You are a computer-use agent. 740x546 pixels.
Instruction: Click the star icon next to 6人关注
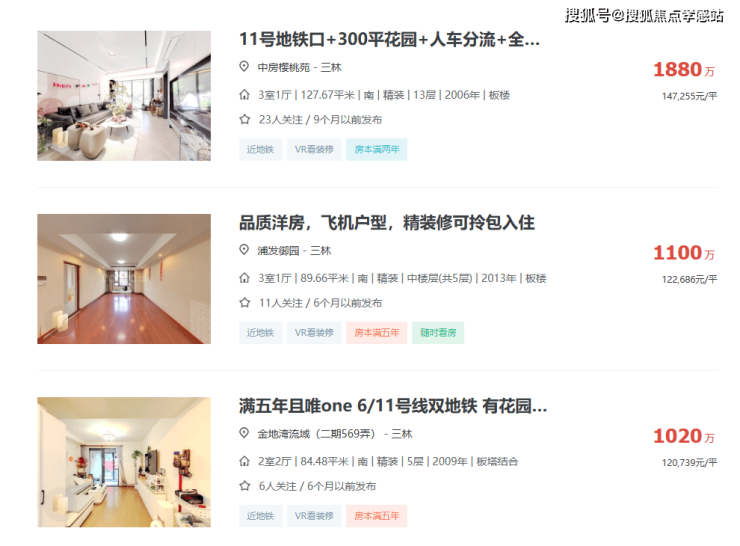244,486
